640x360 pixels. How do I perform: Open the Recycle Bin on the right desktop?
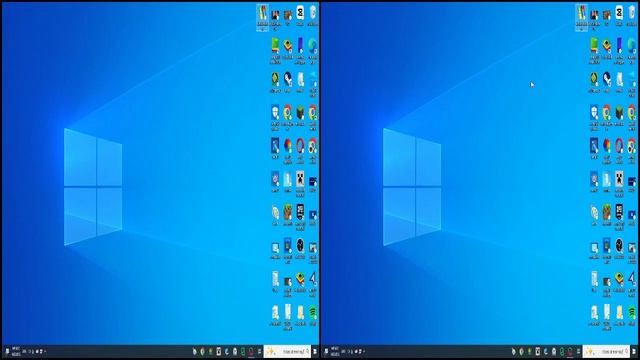[x=632, y=16]
